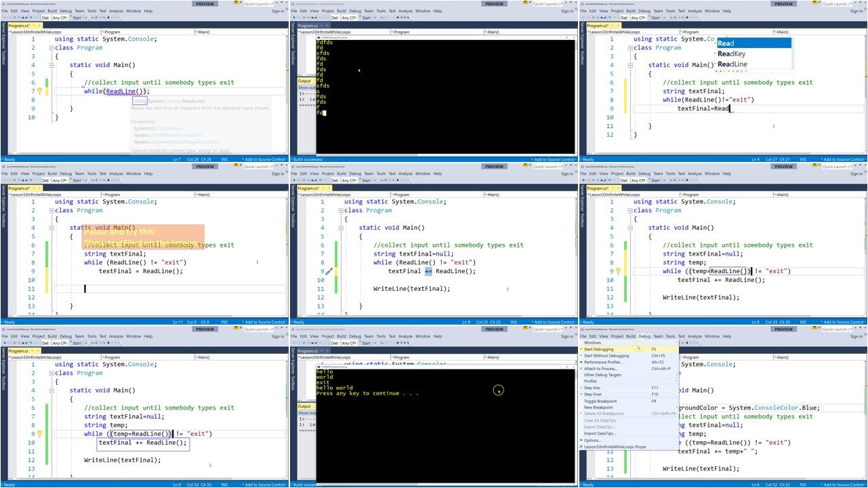Open Lesson33InfiniteWhileLoops Properties from Debug menu
The image size is (868, 488).
pyautogui.click(x=630, y=447)
